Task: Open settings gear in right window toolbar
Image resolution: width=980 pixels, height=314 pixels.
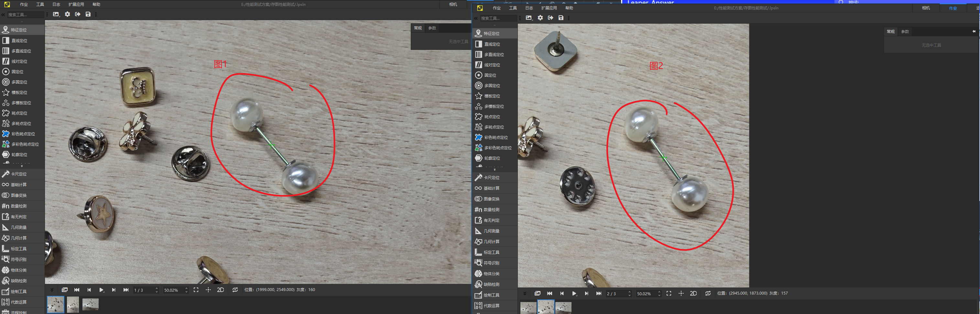Action: 540,18
